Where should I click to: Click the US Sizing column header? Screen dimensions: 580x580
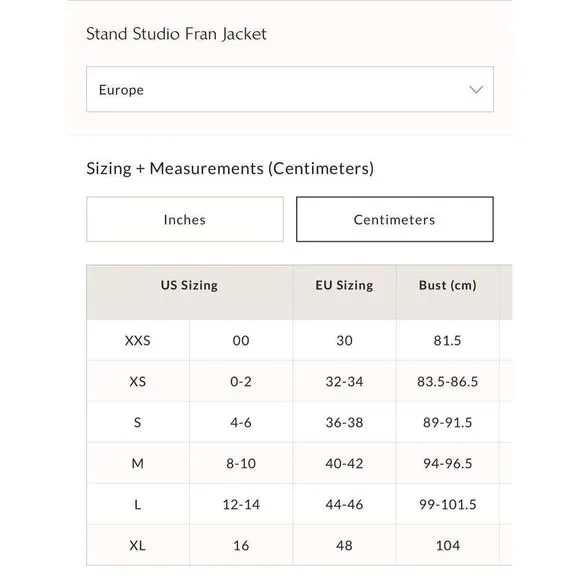pos(189,285)
